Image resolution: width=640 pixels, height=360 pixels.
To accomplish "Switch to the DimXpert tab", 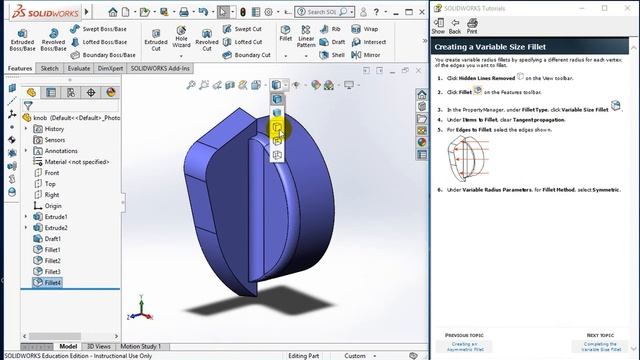I will 110,69.
